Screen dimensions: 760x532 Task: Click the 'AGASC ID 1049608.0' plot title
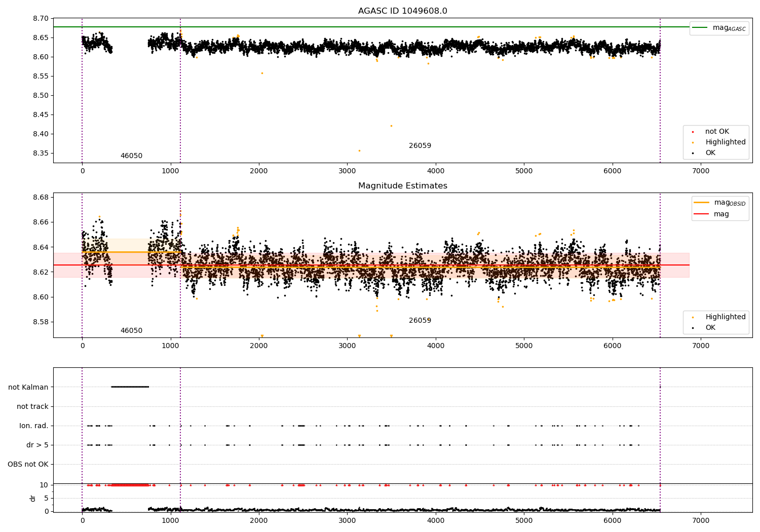tap(402, 11)
